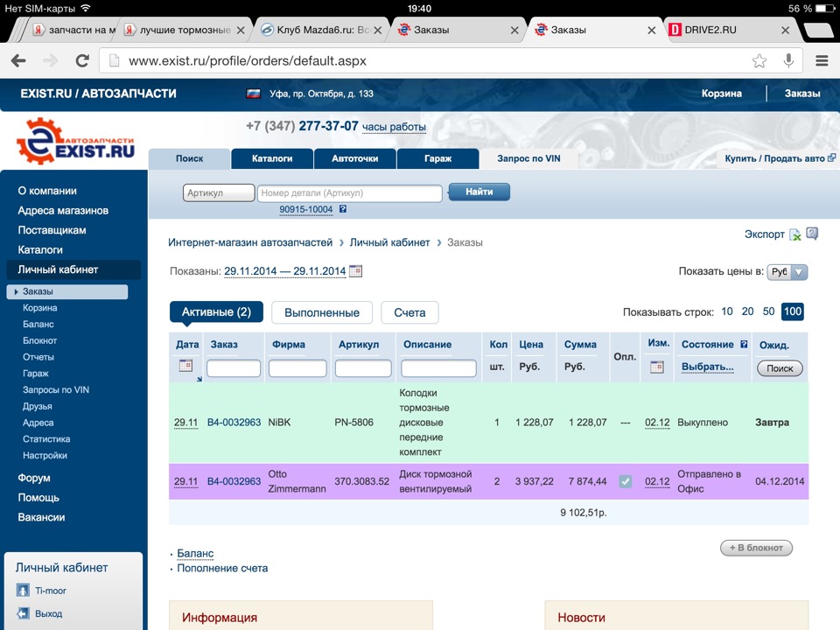Tap the browser back arrow

pos(18,60)
